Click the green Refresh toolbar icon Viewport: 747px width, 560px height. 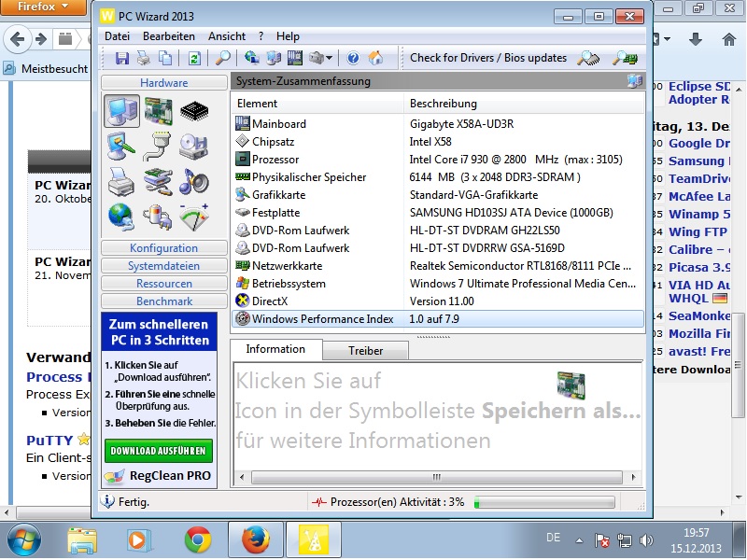(x=194, y=58)
